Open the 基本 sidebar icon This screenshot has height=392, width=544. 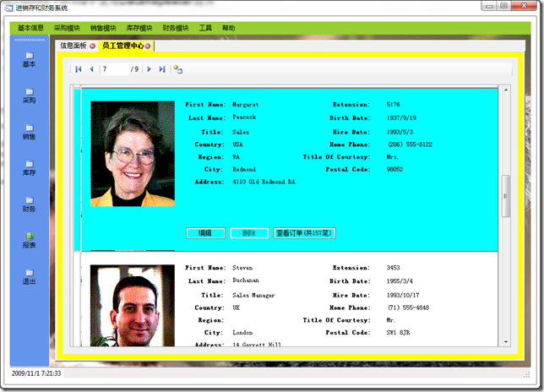tap(29, 60)
